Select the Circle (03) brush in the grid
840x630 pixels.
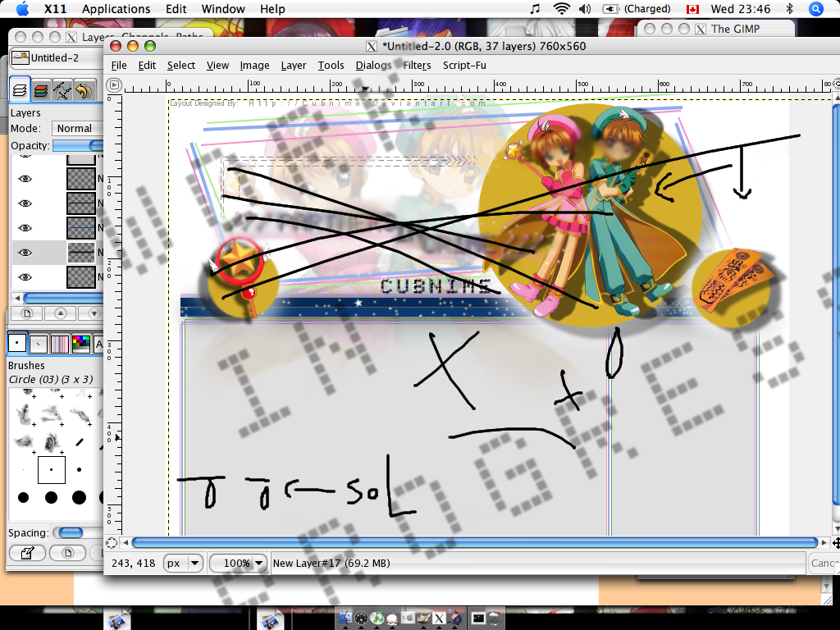point(52,470)
